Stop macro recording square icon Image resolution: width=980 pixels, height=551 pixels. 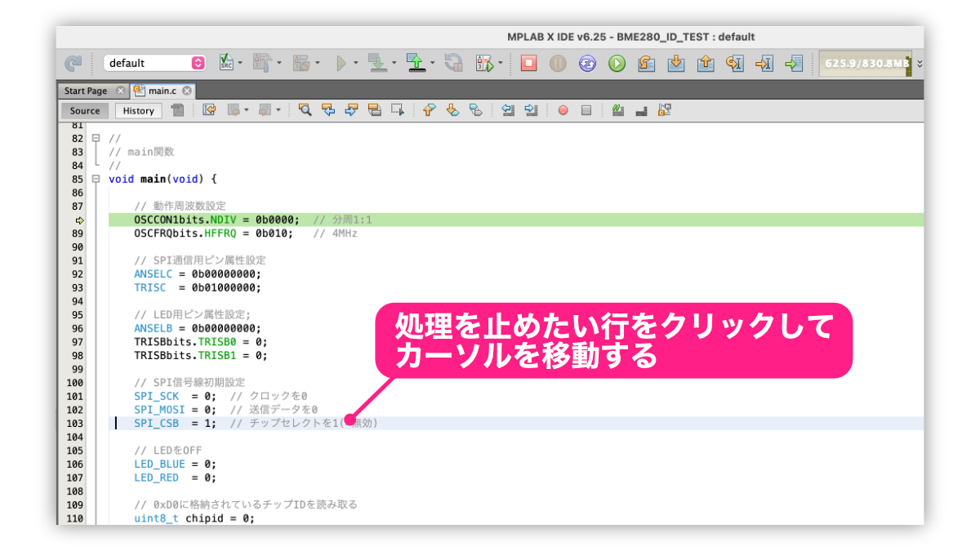[x=586, y=111]
